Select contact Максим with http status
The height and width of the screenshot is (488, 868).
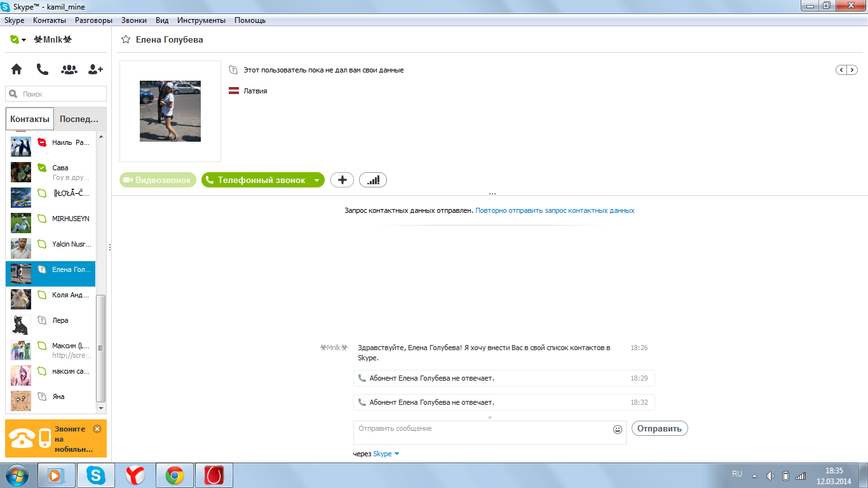[51, 350]
